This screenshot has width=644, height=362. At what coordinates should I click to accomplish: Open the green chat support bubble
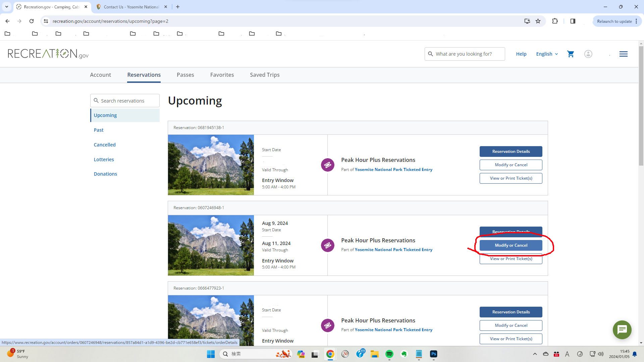coord(622,330)
